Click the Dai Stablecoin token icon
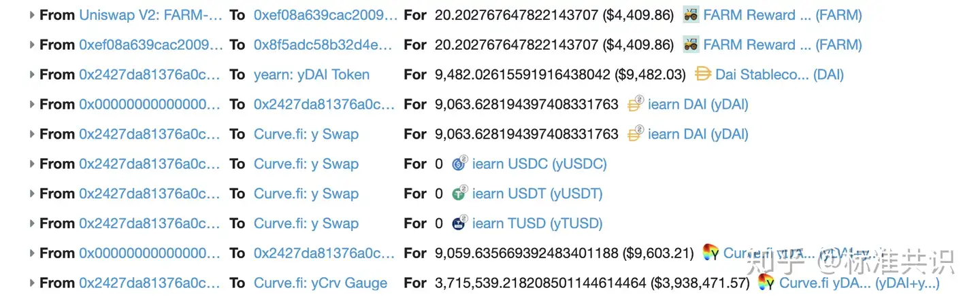The height and width of the screenshot is (301, 980). point(703,74)
